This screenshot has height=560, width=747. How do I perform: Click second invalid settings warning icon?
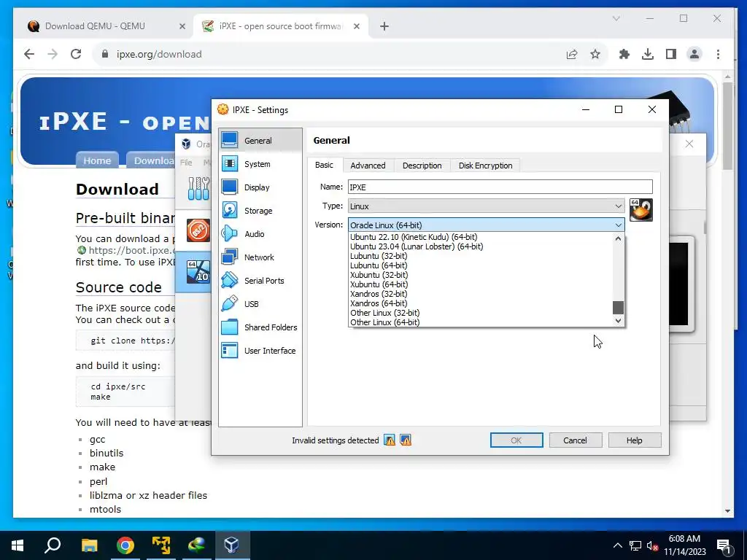[406, 440]
